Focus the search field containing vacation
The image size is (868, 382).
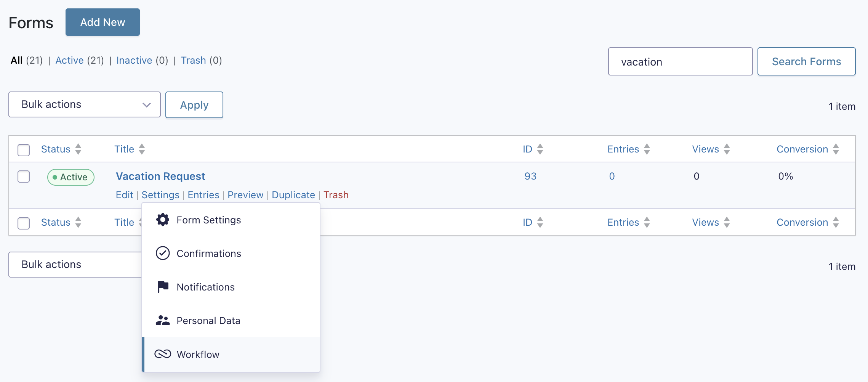click(x=680, y=62)
